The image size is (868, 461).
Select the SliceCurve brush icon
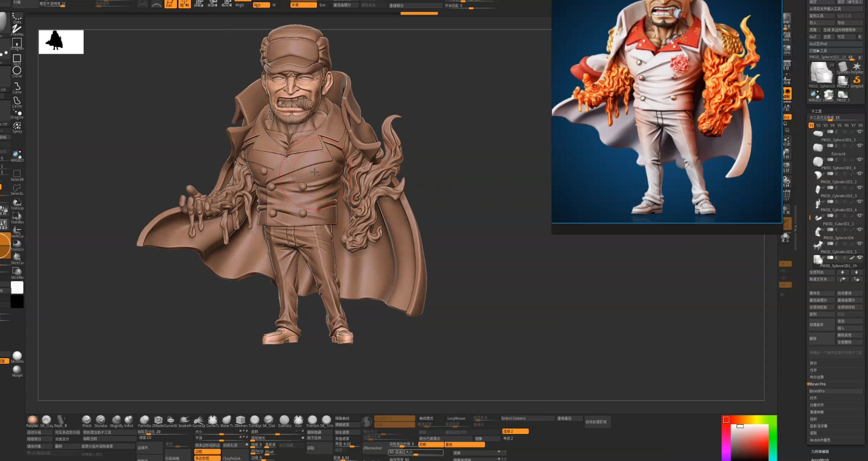[17, 259]
